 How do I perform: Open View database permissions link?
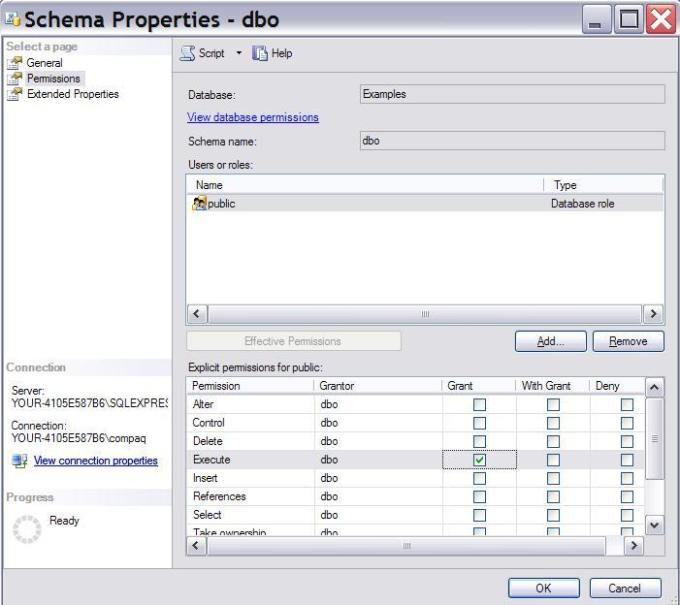point(253,117)
